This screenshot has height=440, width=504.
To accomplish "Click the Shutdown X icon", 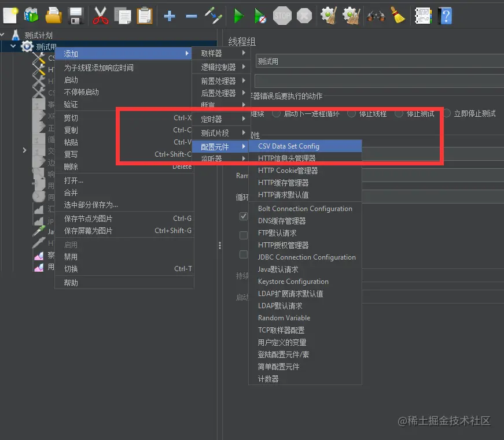I will click(304, 16).
